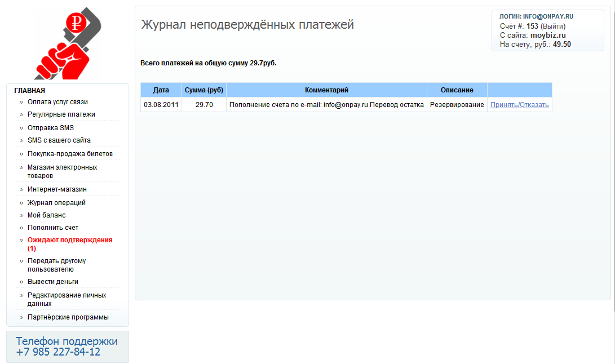Click the Принять/Отказать link

click(519, 105)
